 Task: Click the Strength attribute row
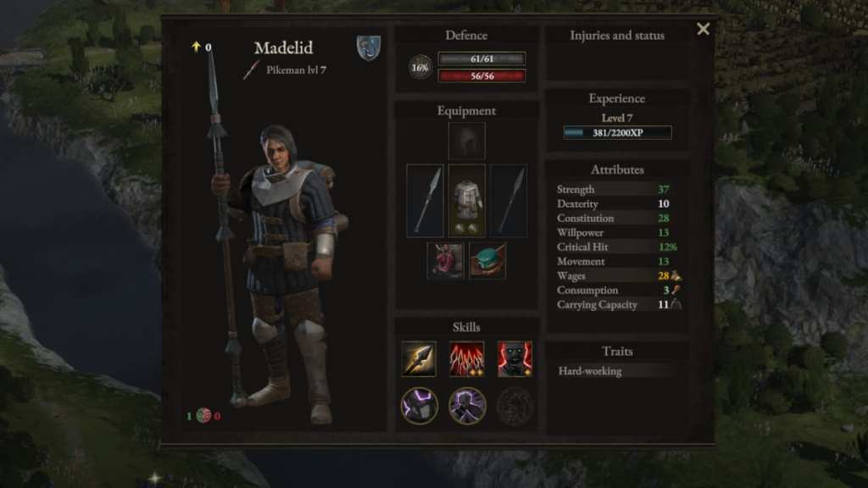click(617, 189)
